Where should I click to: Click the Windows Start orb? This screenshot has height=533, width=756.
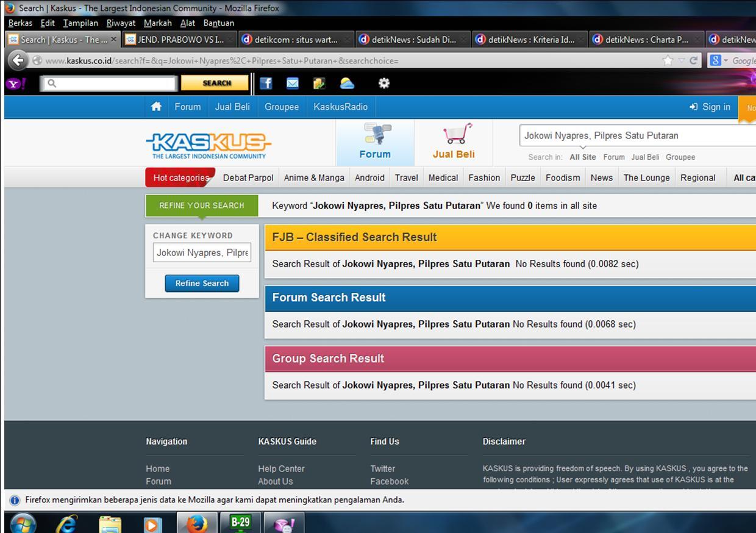[x=23, y=524]
